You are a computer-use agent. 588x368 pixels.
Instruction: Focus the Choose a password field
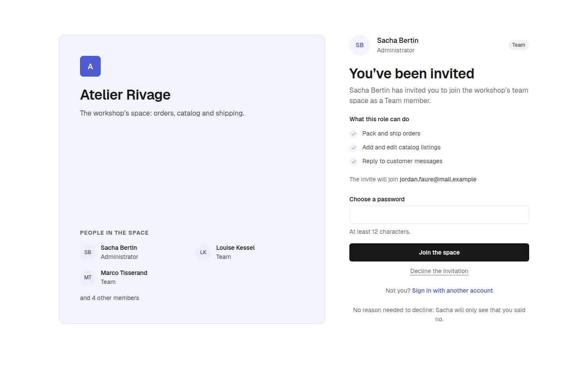pos(439,215)
